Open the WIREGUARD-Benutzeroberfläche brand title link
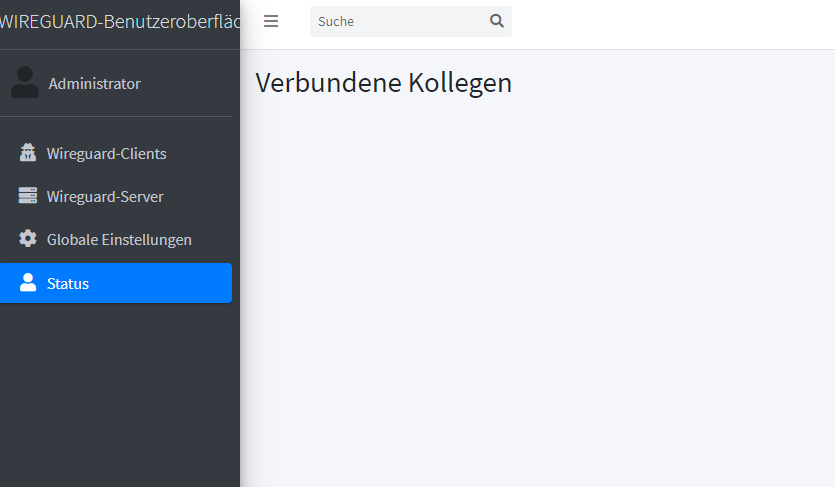835x487 pixels. (x=120, y=22)
